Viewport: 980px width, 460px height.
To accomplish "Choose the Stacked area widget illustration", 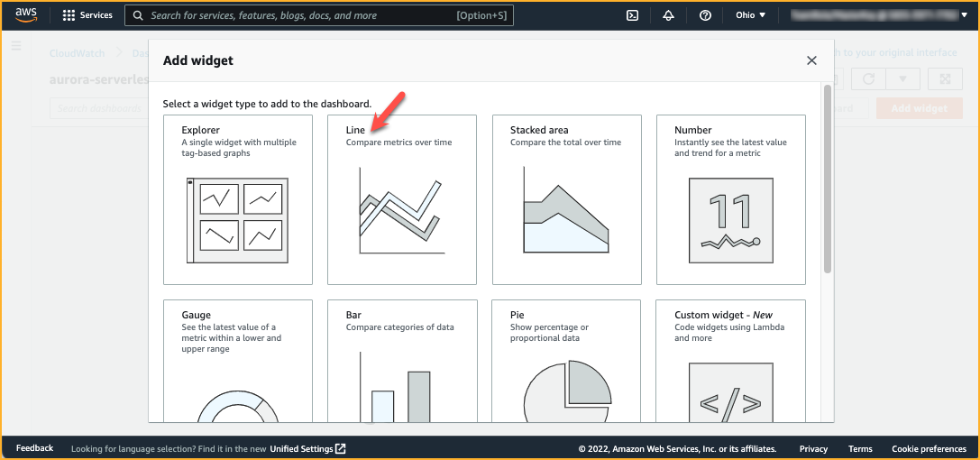I will pyautogui.click(x=566, y=210).
